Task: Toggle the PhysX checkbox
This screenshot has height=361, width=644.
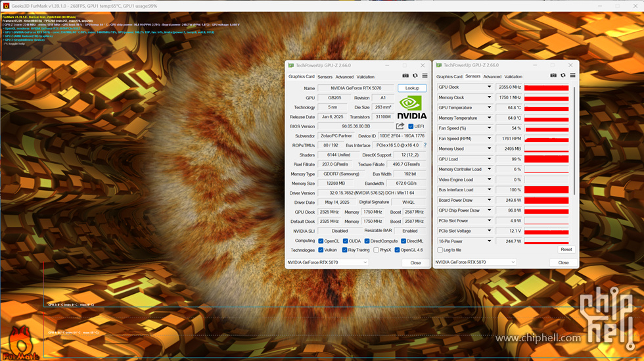Action: pos(376,250)
